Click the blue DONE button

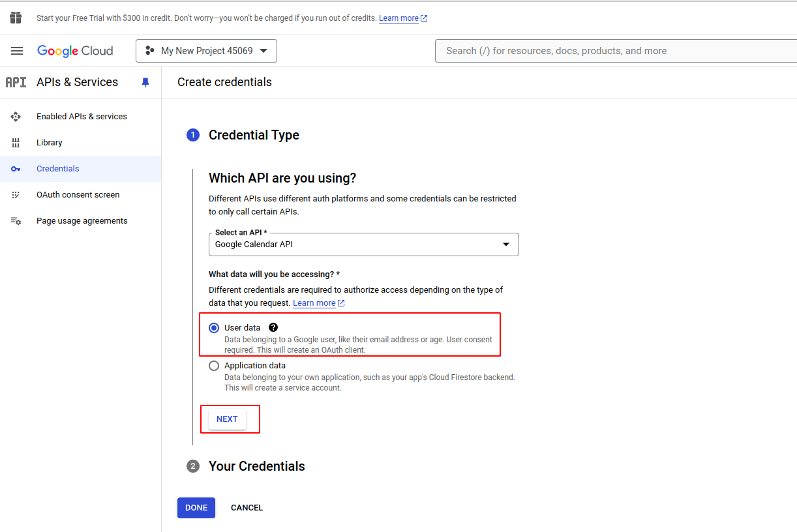pos(196,508)
